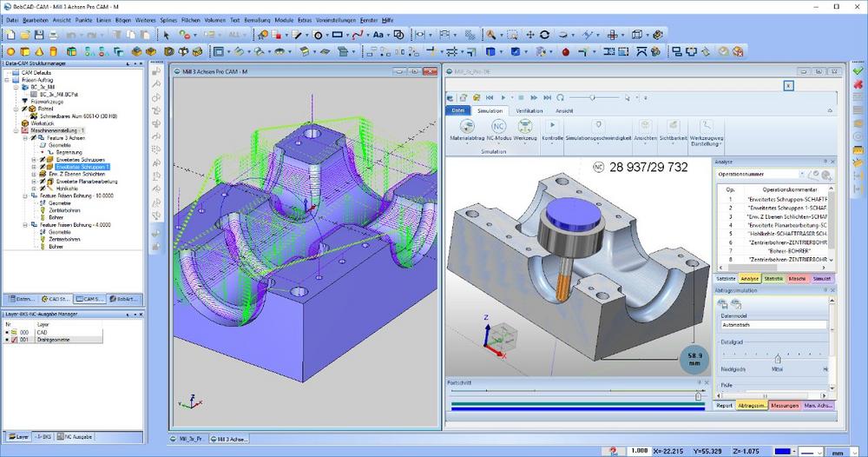This screenshot has height=457, width=868.
Task: Switch to Mill_3x_Pr document tab at bottom
Action: tap(189, 439)
